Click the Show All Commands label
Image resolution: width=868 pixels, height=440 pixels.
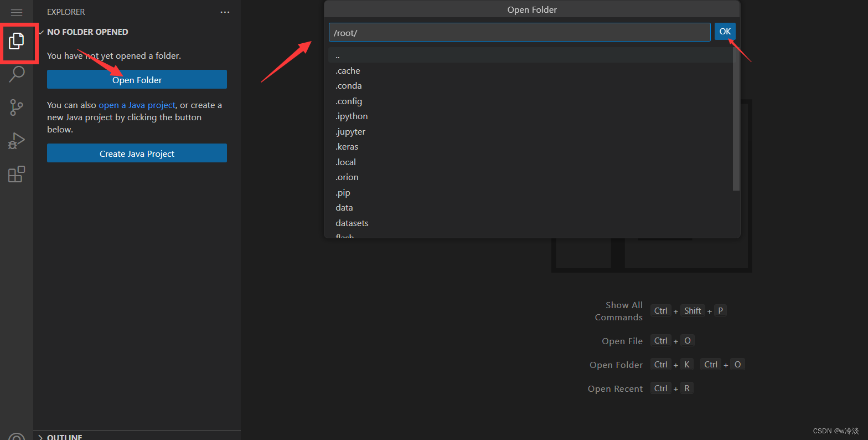[619, 311]
